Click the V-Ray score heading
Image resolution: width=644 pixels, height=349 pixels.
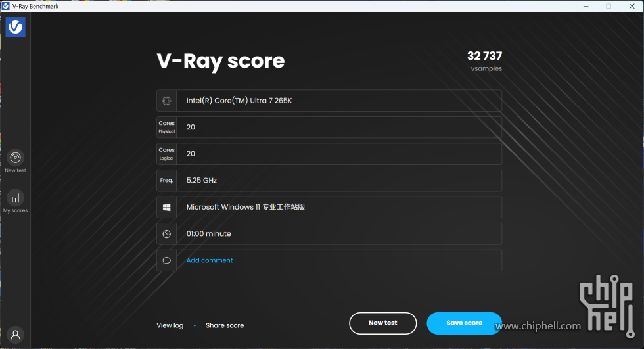point(221,61)
